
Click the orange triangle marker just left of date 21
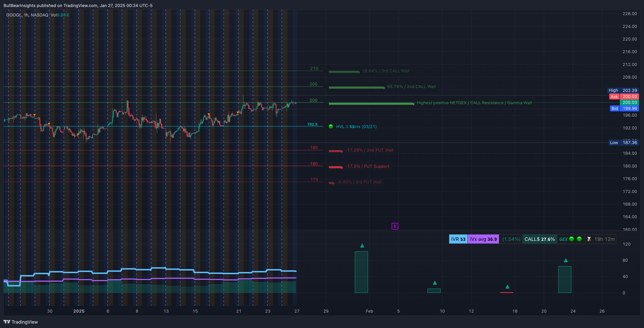237,112
